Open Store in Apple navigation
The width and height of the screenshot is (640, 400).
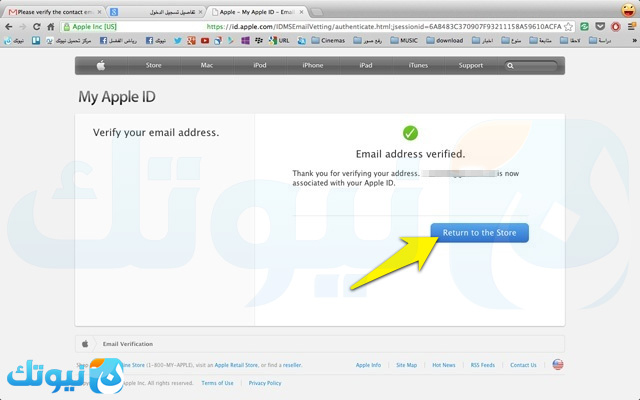[153, 65]
